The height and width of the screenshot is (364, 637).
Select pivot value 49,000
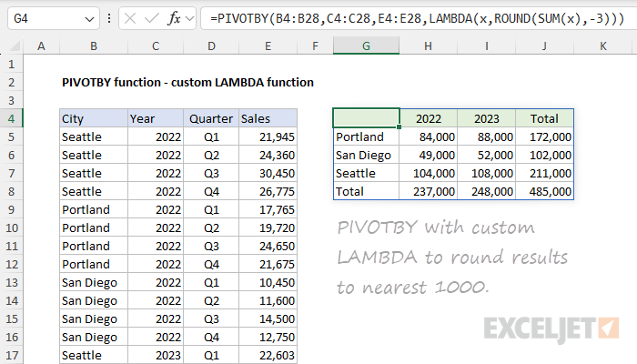click(x=428, y=155)
